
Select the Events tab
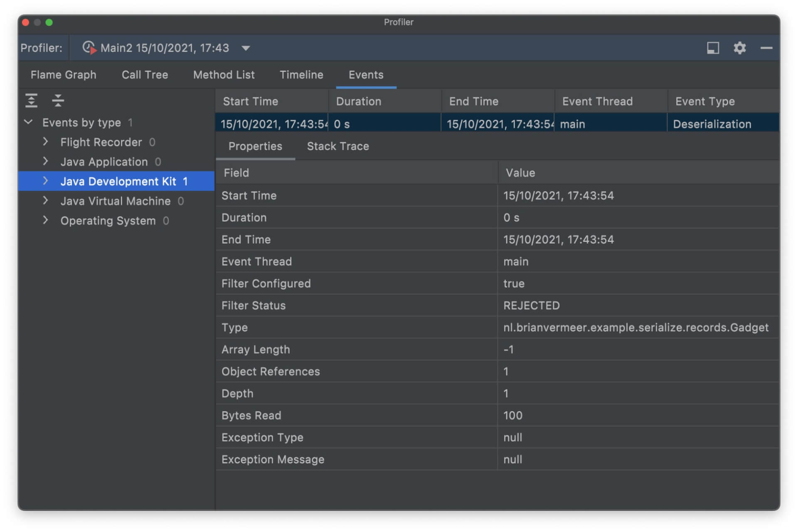click(x=366, y=75)
